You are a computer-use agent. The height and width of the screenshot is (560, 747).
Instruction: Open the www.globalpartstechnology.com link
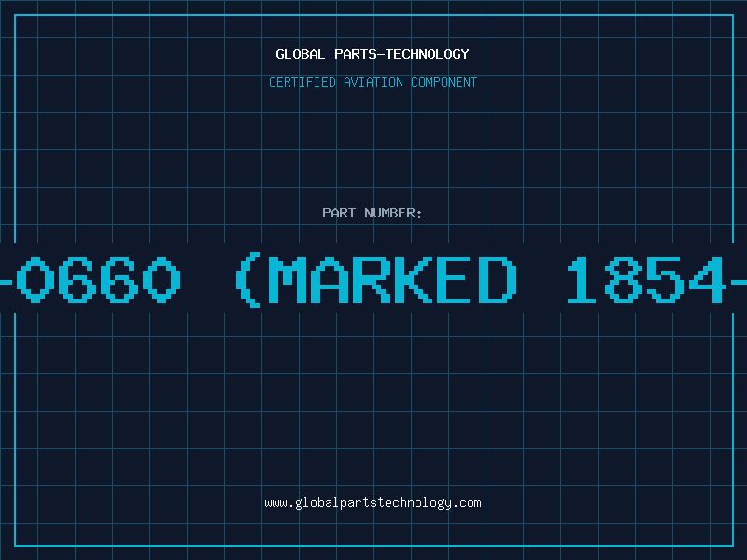373,503
